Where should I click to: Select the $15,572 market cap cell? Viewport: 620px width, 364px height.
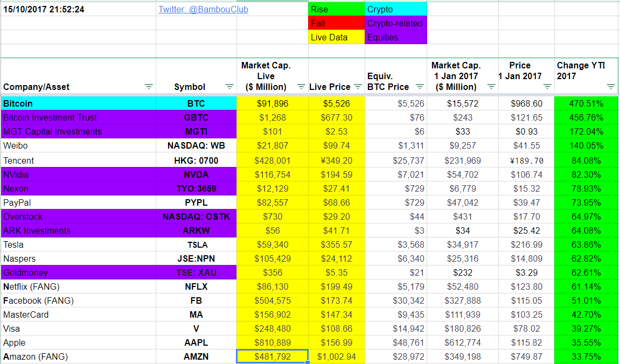(x=463, y=103)
